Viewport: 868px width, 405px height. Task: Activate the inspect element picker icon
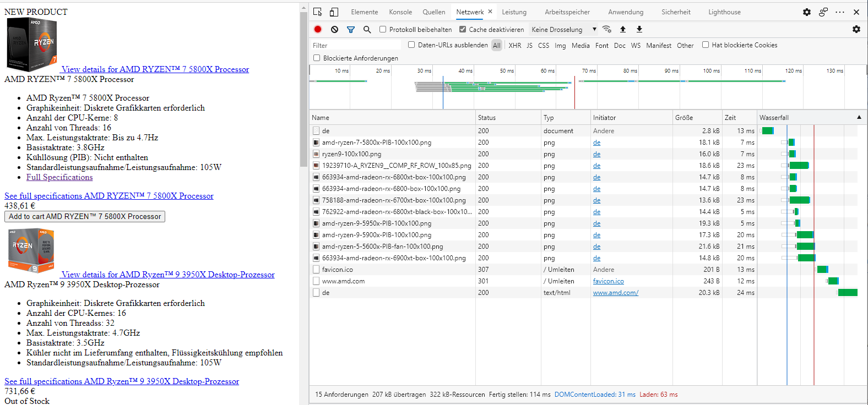pos(318,12)
